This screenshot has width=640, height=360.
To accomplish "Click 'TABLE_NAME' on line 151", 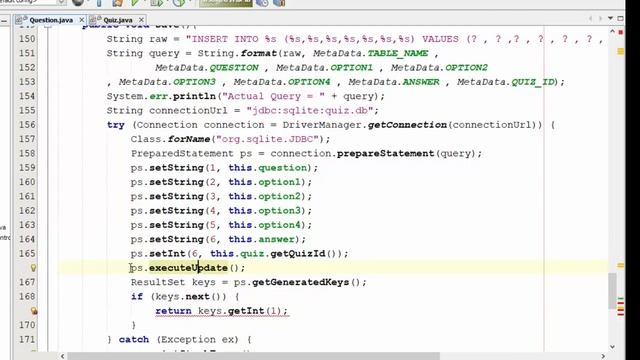I will (x=397, y=53).
